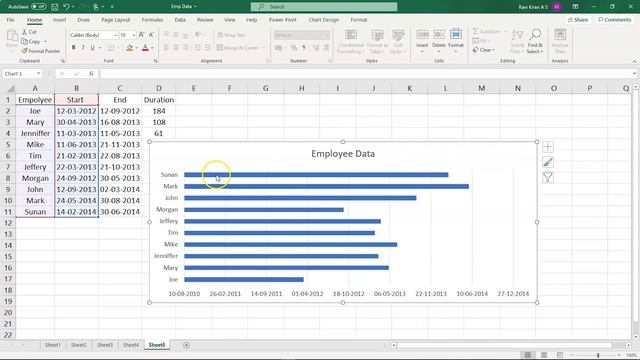Select row header 15
The height and width of the screenshot is (360, 640).
click(x=8, y=257)
